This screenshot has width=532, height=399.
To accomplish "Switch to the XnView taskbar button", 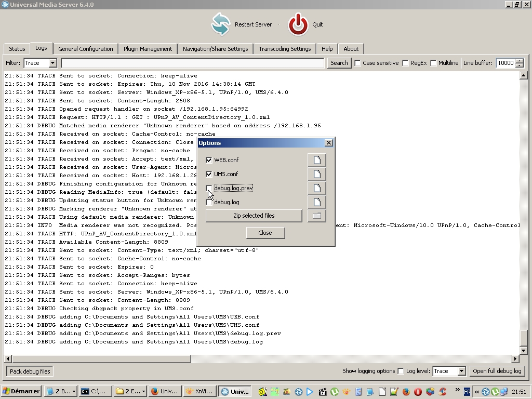I will (200, 391).
